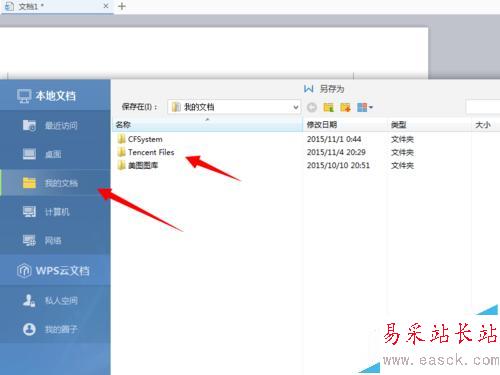Sort by the 大小 column header
Image resolution: width=500 pixels, height=375 pixels.
[486, 125]
